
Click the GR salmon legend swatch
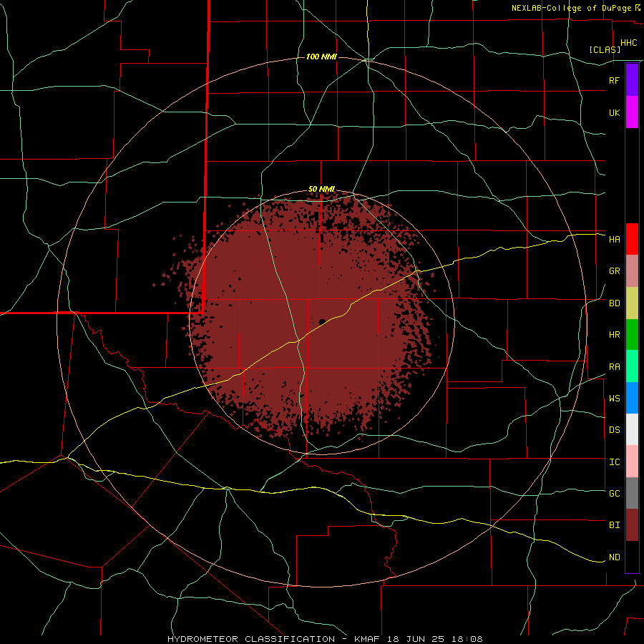click(x=632, y=271)
